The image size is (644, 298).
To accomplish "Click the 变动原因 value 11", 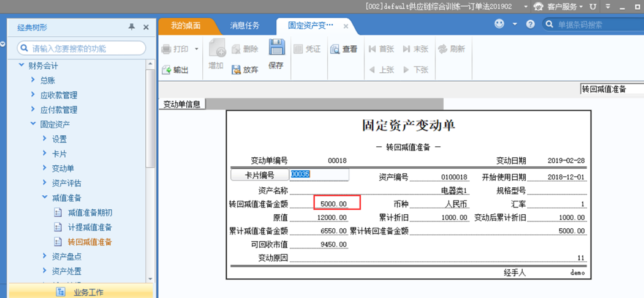I will coord(581,258).
